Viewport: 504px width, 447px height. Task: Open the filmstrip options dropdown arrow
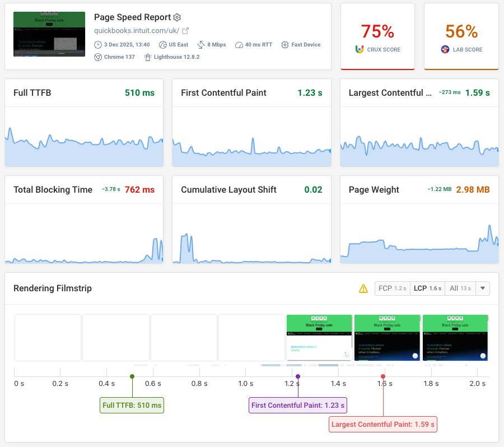(482, 288)
